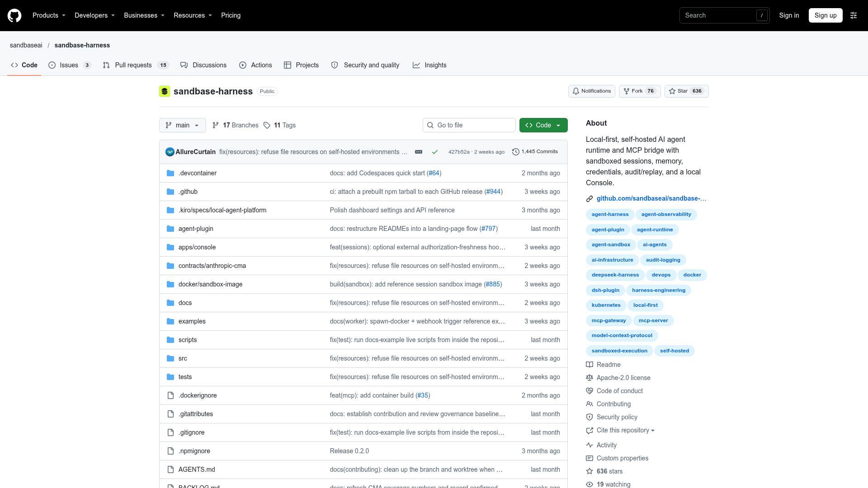Click the Sign up button
This screenshot has height=488, width=868.
coord(826,15)
